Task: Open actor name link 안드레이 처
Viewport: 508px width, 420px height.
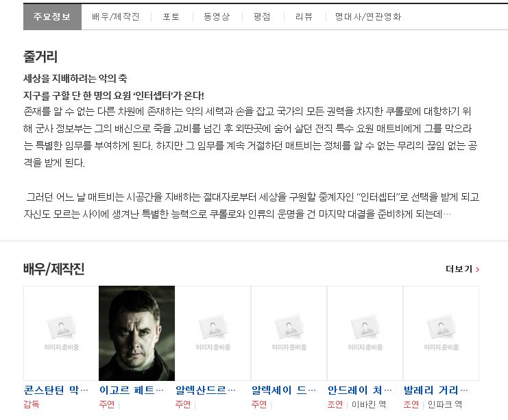Action: pos(360,390)
